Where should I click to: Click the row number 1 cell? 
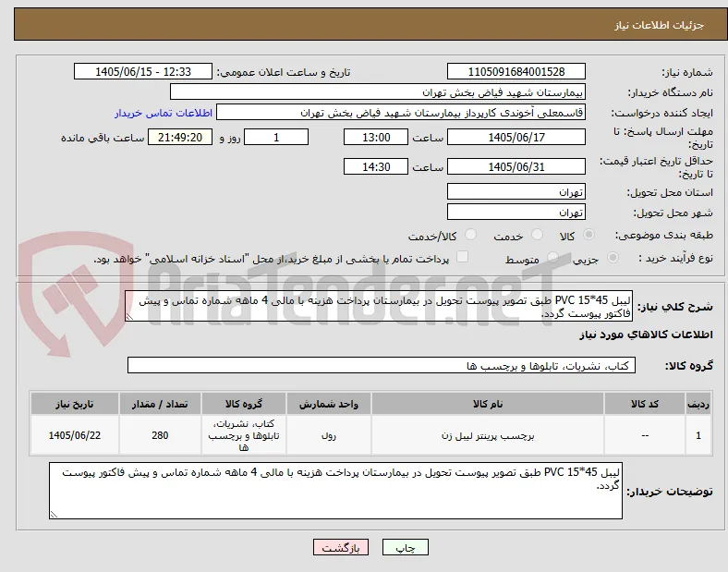coord(698,435)
